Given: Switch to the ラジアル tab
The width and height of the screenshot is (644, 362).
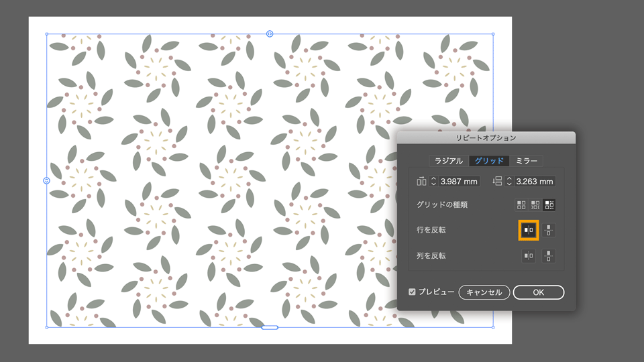Looking at the screenshot, I should click(x=449, y=161).
